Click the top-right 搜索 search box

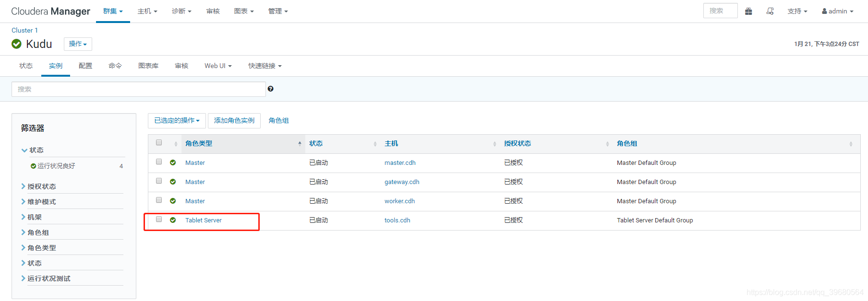click(x=720, y=11)
